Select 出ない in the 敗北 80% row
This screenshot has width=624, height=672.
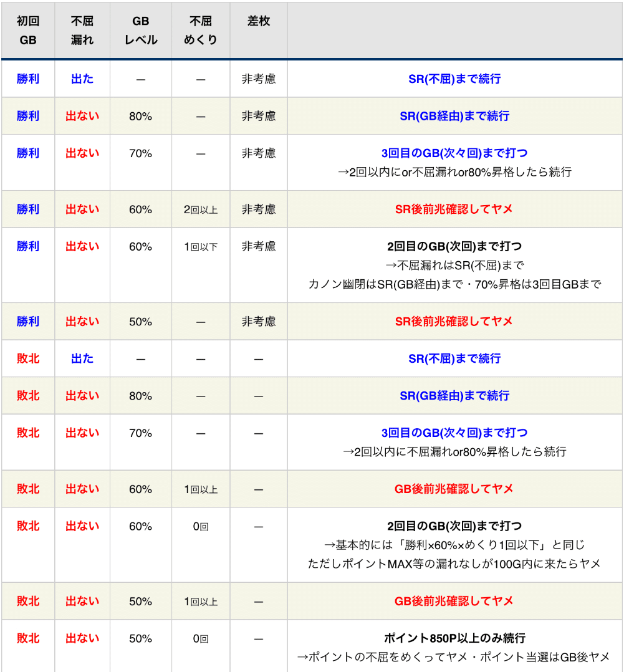click(82, 396)
